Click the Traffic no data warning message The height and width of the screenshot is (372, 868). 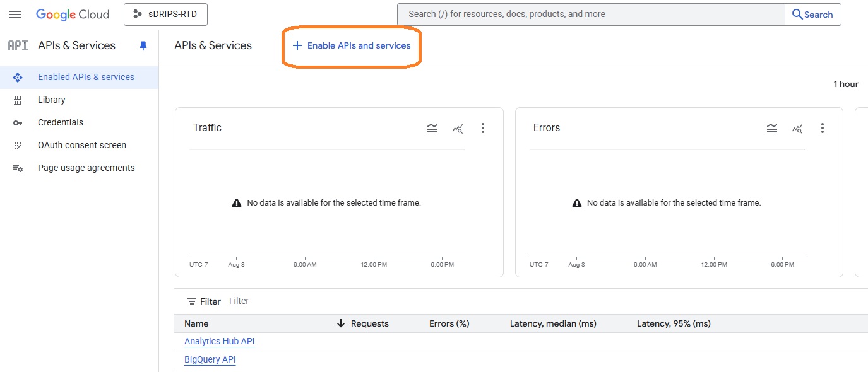point(326,203)
